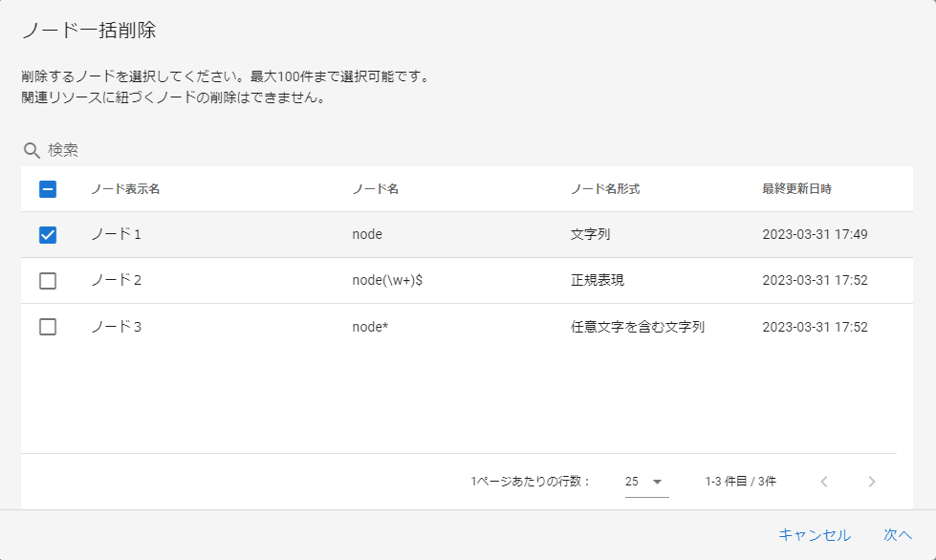The height and width of the screenshot is (560, 936).
Task: Open the rows per page dropdown showing 25
Action: coord(643,482)
